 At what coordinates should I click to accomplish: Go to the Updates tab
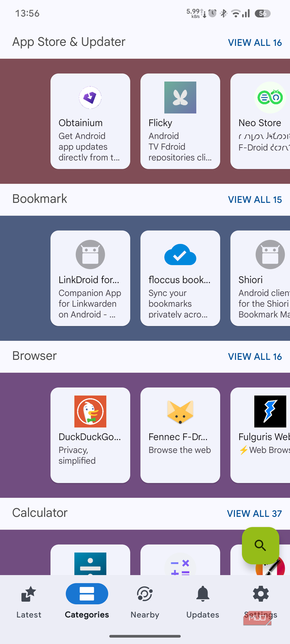(203, 601)
